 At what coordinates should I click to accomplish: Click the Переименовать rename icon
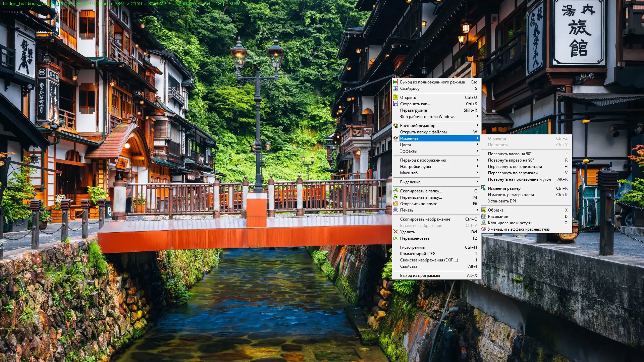(x=396, y=238)
